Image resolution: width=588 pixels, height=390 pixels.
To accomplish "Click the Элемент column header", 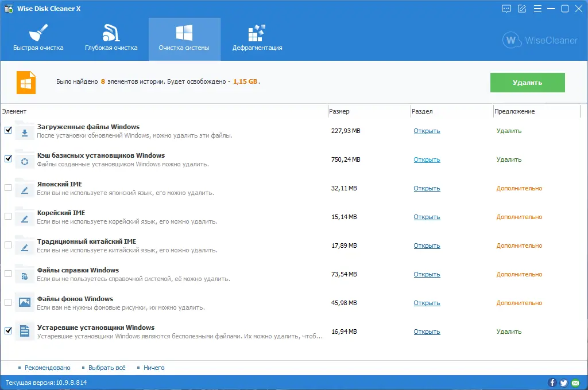I will click(164, 111).
